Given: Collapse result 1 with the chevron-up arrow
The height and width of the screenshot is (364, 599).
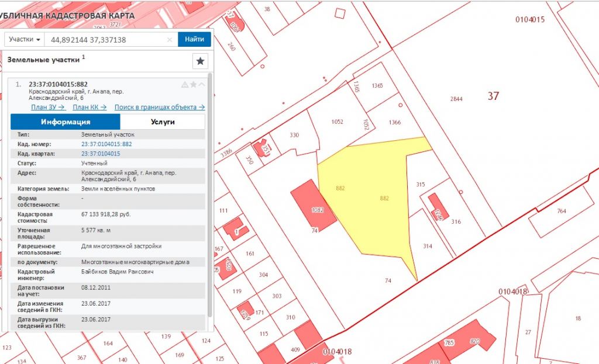Looking at the screenshot, I should coord(202,84).
